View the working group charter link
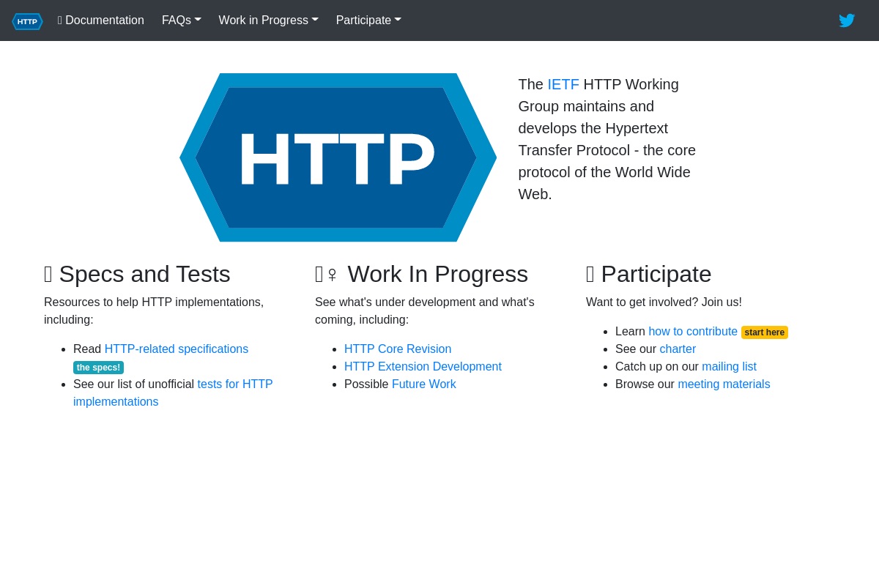Image resolution: width=879 pixels, height=588 pixels. click(678, 349)
